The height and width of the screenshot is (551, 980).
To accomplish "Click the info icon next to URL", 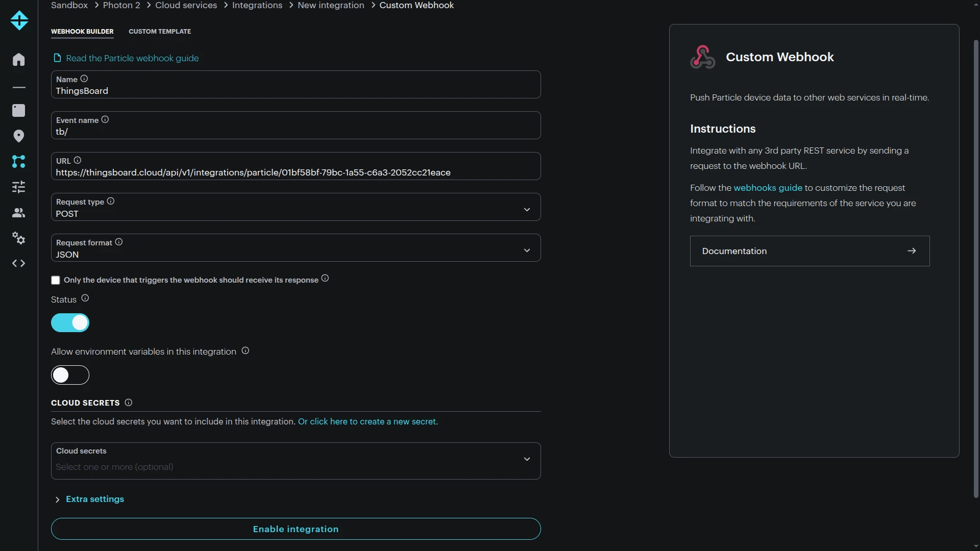I will coord(78,160).
